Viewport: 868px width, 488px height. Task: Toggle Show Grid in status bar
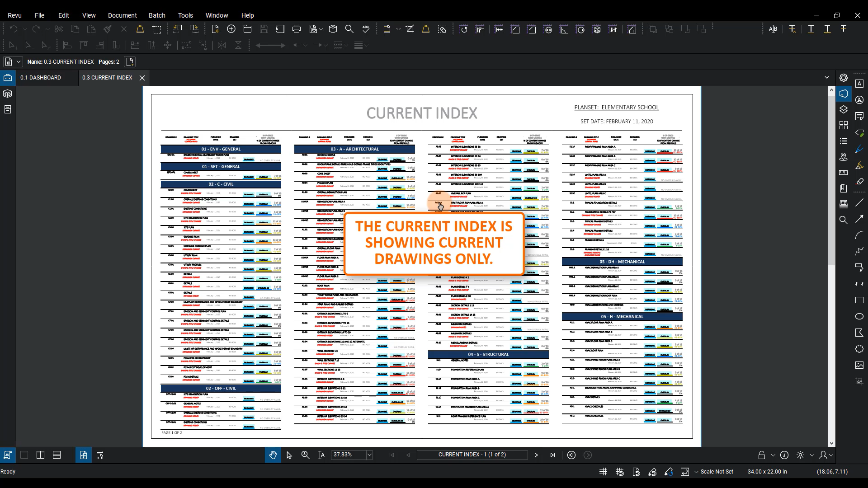[x=603, y=472]
